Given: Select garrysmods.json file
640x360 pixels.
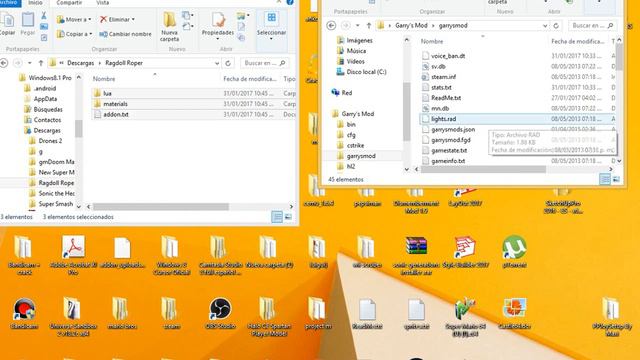Looking at the screenshot, I should point(453,129).
